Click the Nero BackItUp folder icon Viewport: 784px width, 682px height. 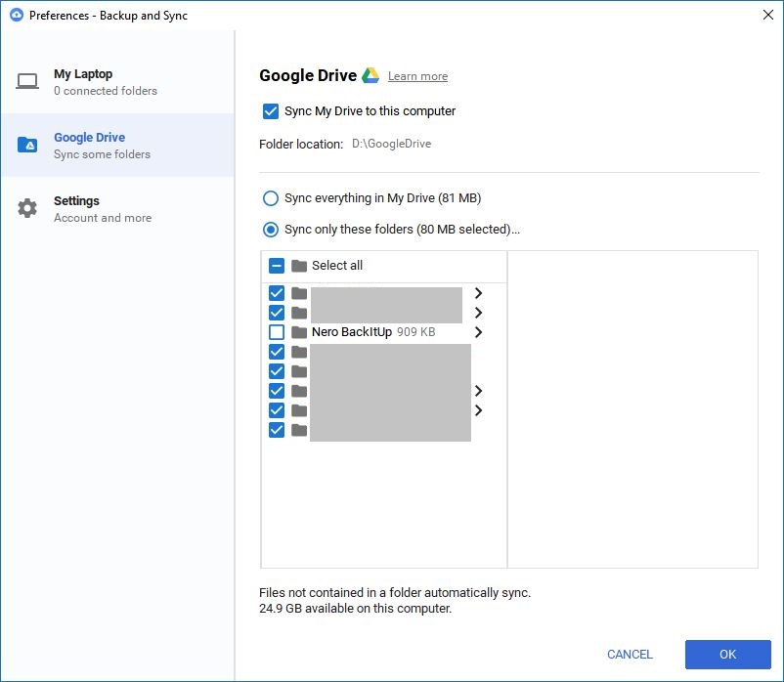299,332
